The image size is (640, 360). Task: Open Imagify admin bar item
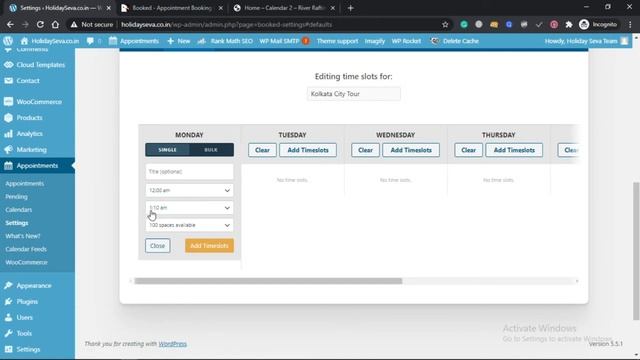point(375,41)
